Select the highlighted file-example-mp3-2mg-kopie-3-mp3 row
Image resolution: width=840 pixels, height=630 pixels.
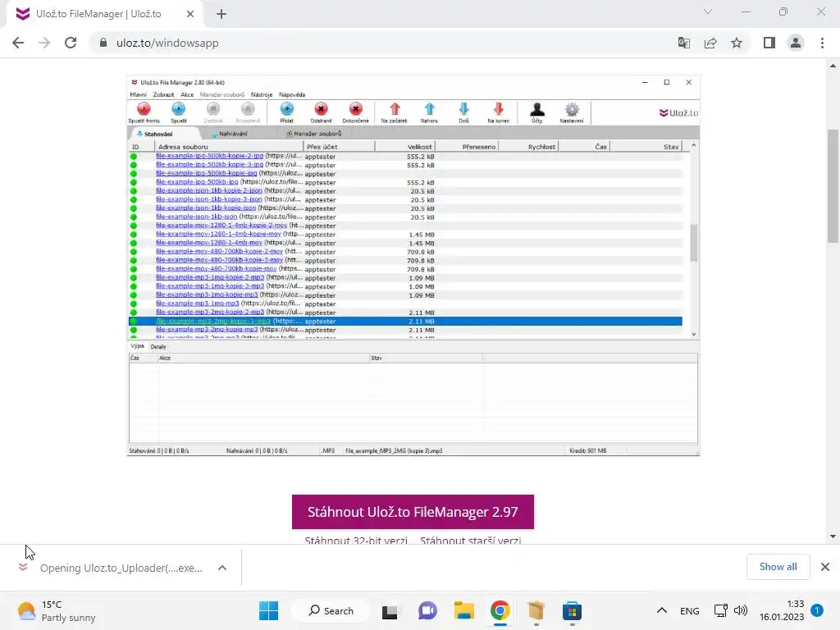click(405, 322)
